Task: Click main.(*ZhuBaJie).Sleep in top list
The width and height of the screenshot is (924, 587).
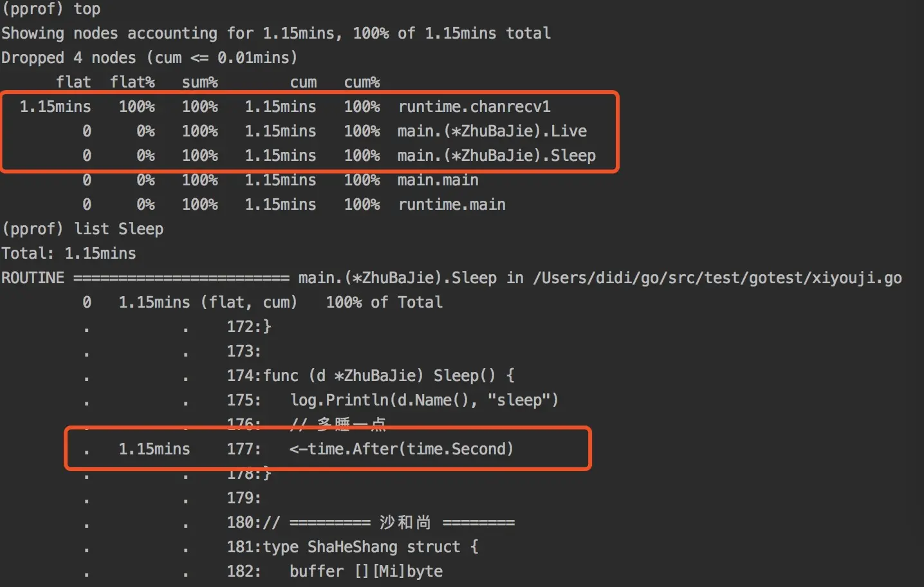Action: click(497, 156)
